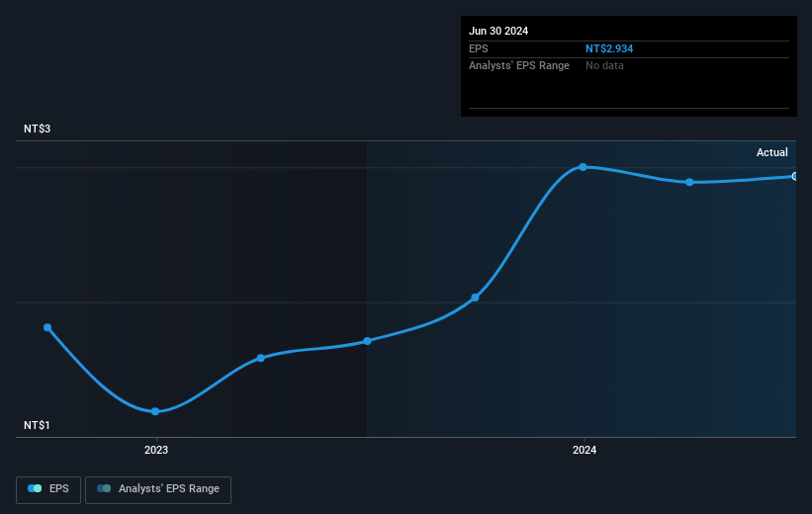Screen dimensions: 812x514
Task: Select the peak data point above 2024
Action: (584, 167)
